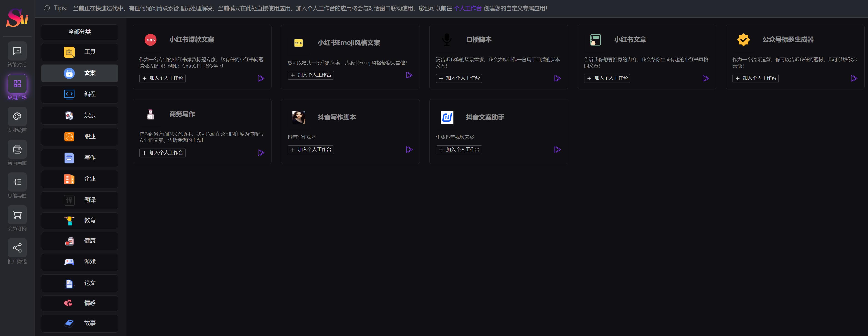Click the red 小红书爆款文案 app icon
Image resolution: width=868 pixels, height=336 pixels.
click(150, 40)
